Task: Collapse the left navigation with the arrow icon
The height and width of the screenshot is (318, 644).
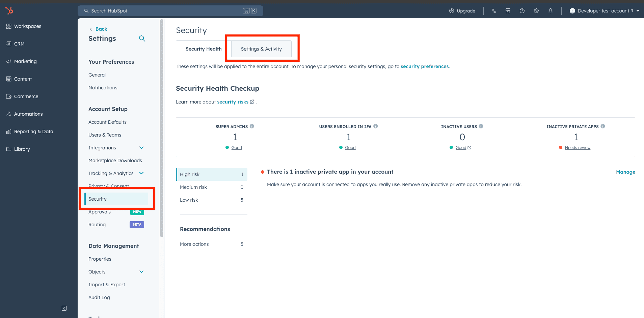Action: point(64,308)
